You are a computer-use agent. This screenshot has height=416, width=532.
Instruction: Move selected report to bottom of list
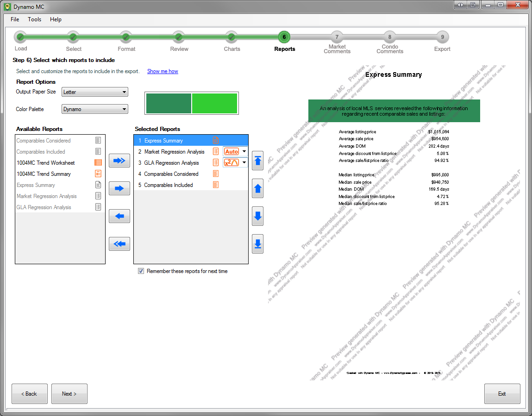(258, 244)
